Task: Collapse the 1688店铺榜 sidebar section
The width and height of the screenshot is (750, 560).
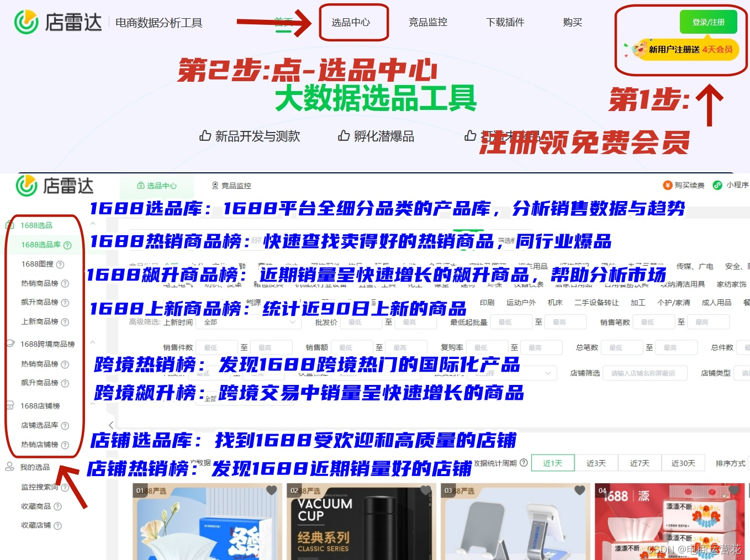Action: pyautogui.click(x=93, y=404)
